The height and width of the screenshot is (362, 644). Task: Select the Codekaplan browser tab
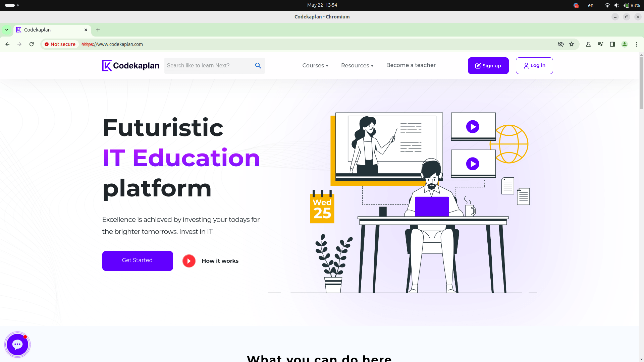click(50, 30)
